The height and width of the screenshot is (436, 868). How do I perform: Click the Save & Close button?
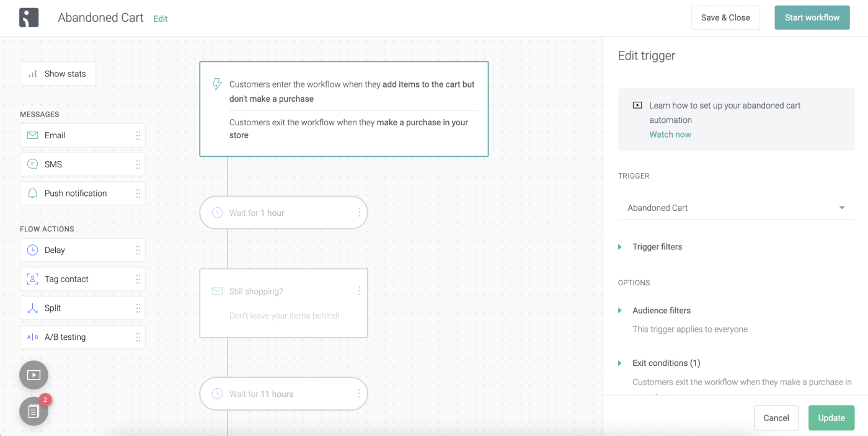(x=725, y=17)
